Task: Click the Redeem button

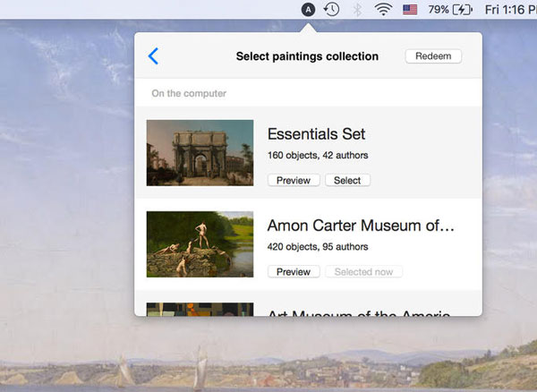Action: click(433, 56)
